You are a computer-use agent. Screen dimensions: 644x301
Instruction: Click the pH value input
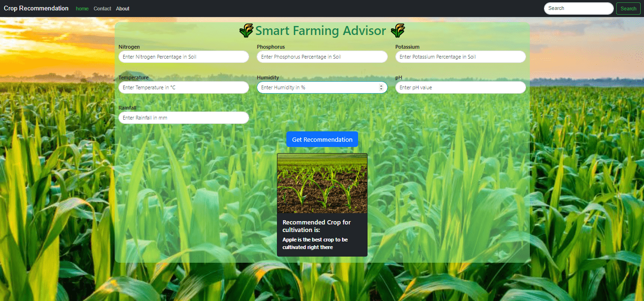point(460,87)
